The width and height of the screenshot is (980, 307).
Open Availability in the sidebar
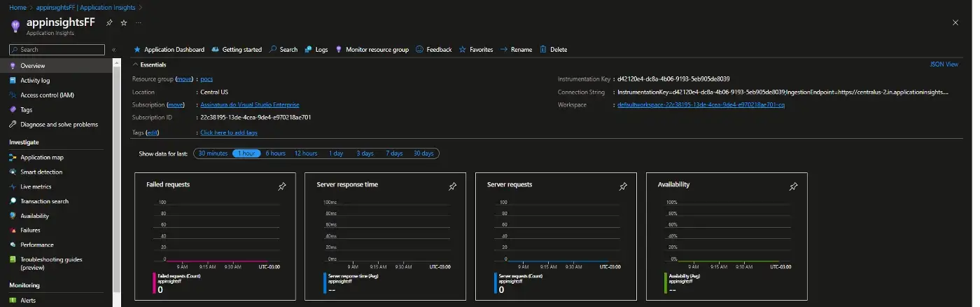tap(56, 216)
